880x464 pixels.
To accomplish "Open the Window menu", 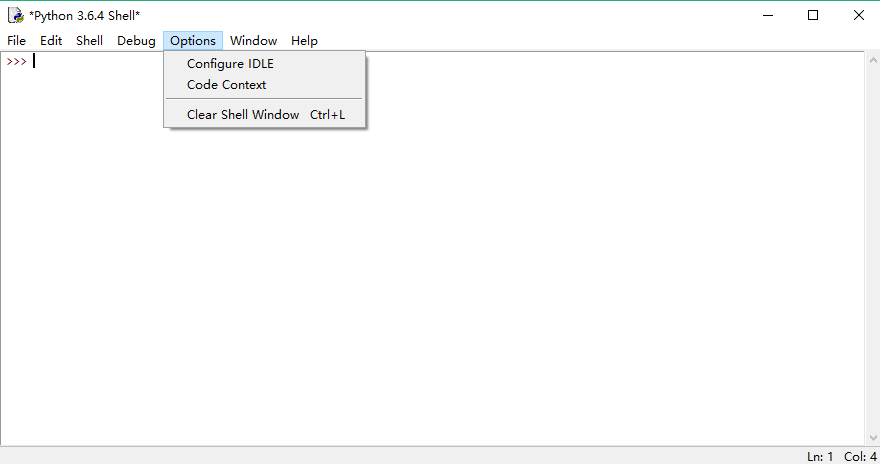I will point(253,40).
